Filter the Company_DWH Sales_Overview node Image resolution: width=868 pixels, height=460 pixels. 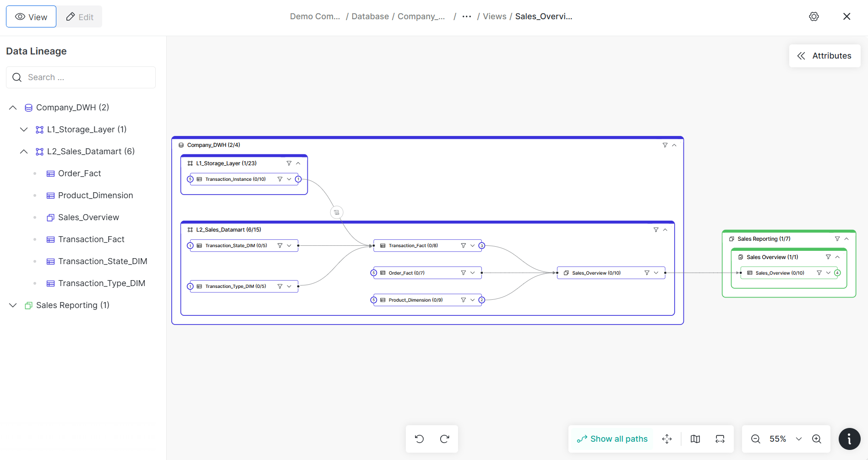(647, 273)
